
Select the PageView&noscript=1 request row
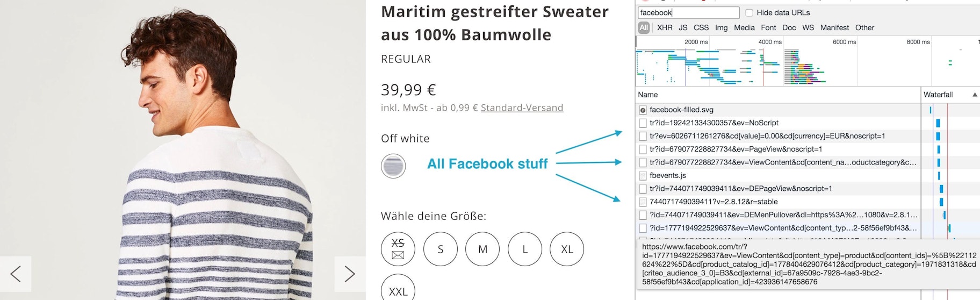tap(736, 149)
